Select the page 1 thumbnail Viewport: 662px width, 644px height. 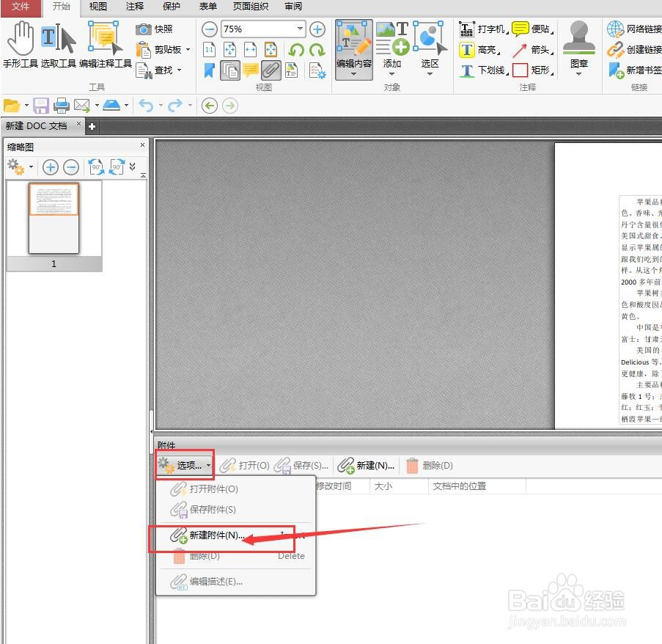(54, 219)
